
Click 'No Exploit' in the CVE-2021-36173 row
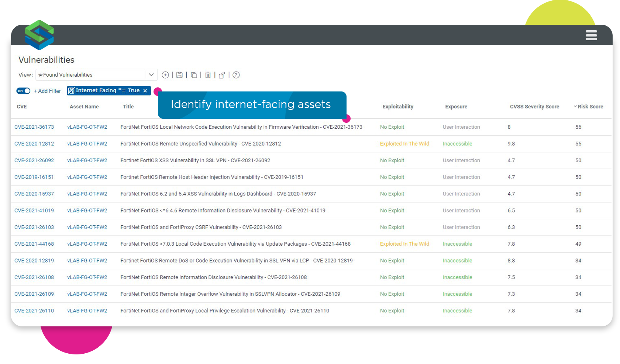[392, 127]
